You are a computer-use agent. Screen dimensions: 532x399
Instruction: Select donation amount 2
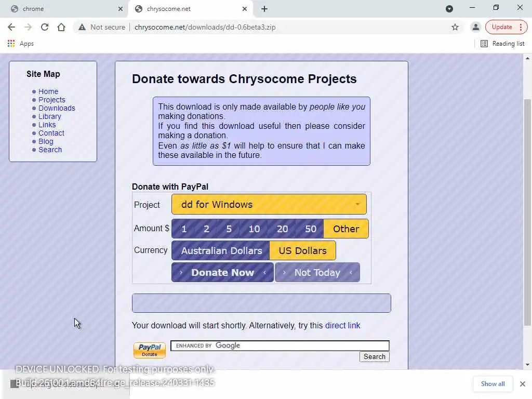tap(206, 229)
